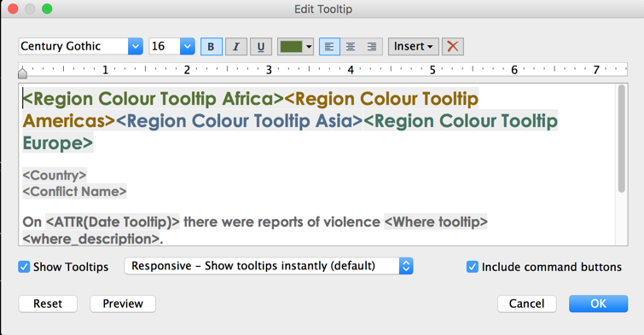Screen dimensions: 644x335
Task: Click the Reset button
Action: (48, 303)
